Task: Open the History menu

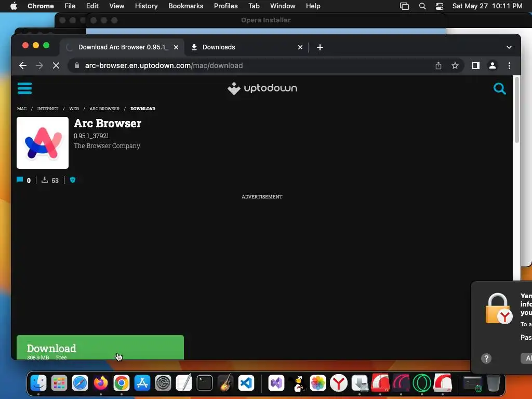Action: coord(146,6)
